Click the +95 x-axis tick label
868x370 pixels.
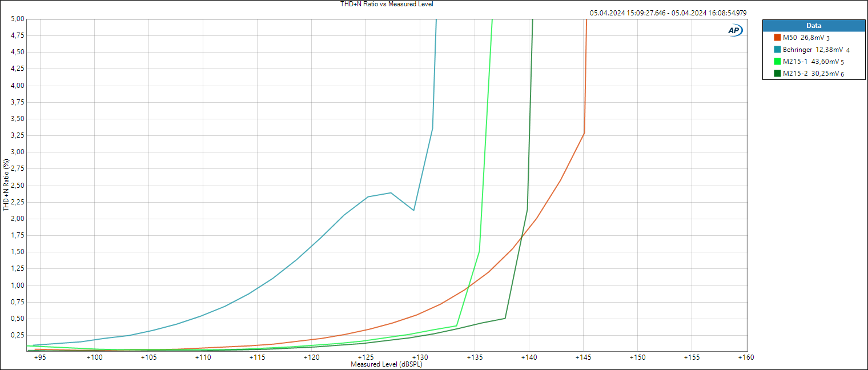pos(40,357)
